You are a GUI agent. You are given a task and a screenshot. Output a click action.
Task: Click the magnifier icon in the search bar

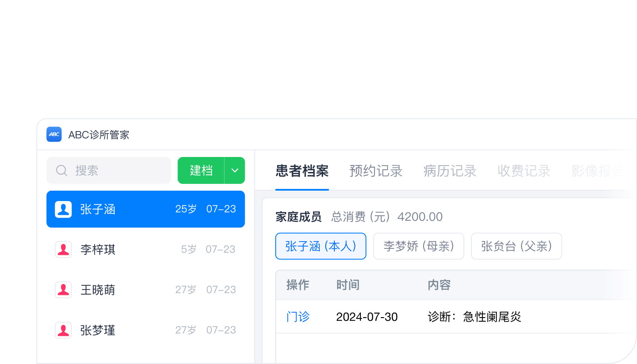61,170
